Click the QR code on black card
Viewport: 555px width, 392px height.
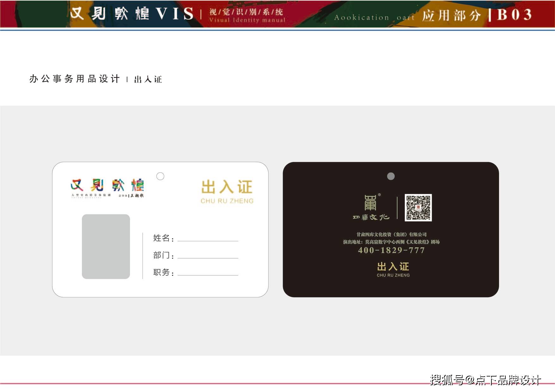pos(418,208)
